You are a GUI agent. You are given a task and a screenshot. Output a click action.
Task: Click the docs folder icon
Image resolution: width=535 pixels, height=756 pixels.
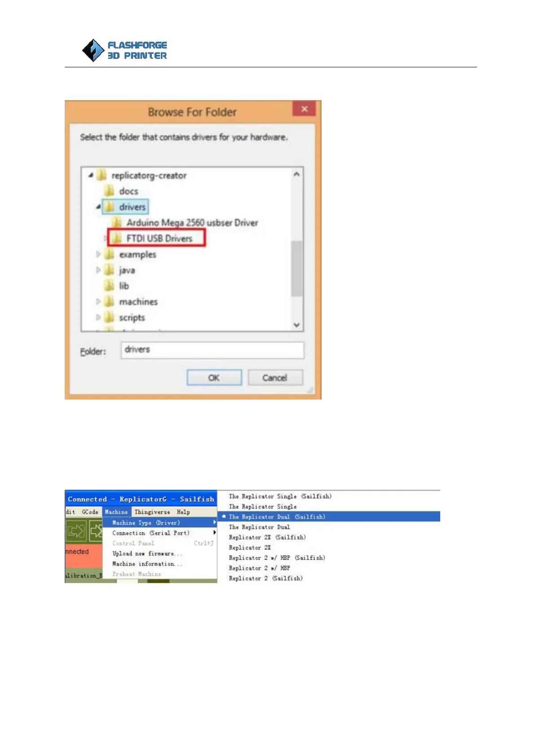click(109, 191)
